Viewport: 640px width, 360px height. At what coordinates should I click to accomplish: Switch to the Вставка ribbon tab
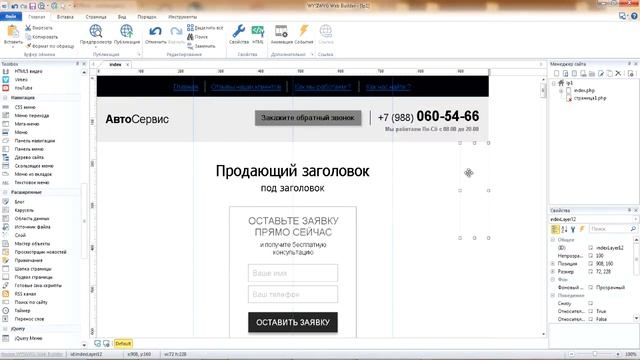(x=65, y=17)
